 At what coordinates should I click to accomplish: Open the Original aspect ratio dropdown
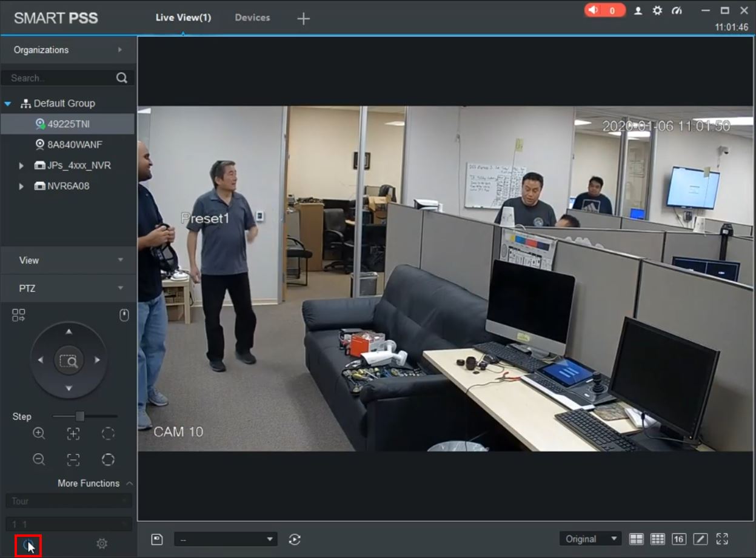click(x=590, y=539)
